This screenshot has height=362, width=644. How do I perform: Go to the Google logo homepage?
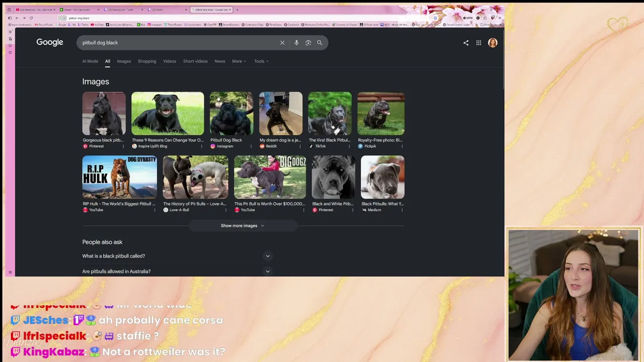click(x=50, y=42)
